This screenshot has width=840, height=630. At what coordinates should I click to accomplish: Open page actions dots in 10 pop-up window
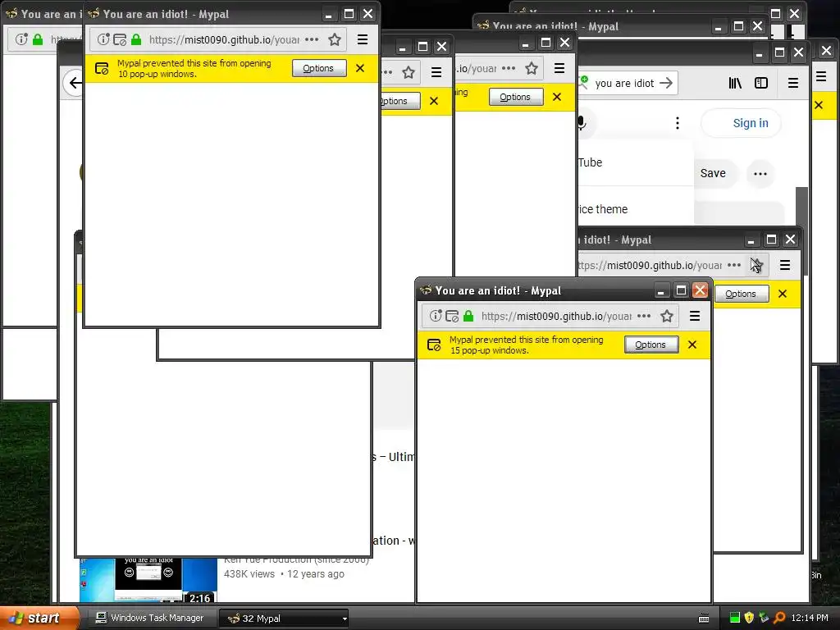312,39
